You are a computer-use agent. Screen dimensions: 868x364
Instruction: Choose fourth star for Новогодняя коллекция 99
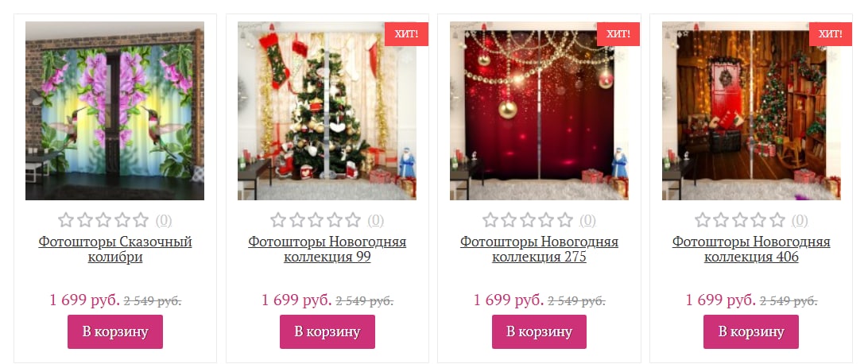(335, 220)
